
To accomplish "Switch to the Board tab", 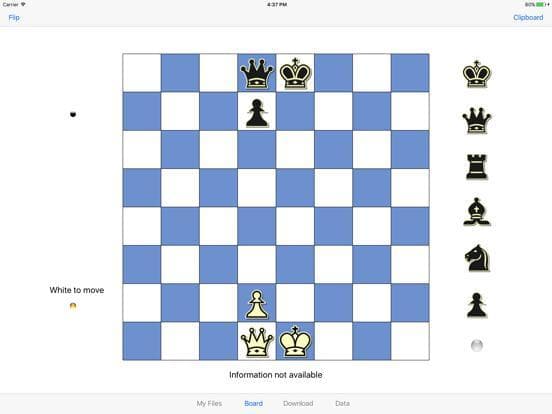I will (x=253, y=403).
